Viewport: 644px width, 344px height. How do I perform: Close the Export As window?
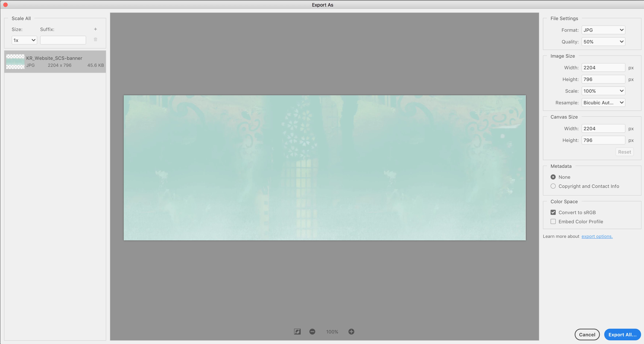(5, 5)
